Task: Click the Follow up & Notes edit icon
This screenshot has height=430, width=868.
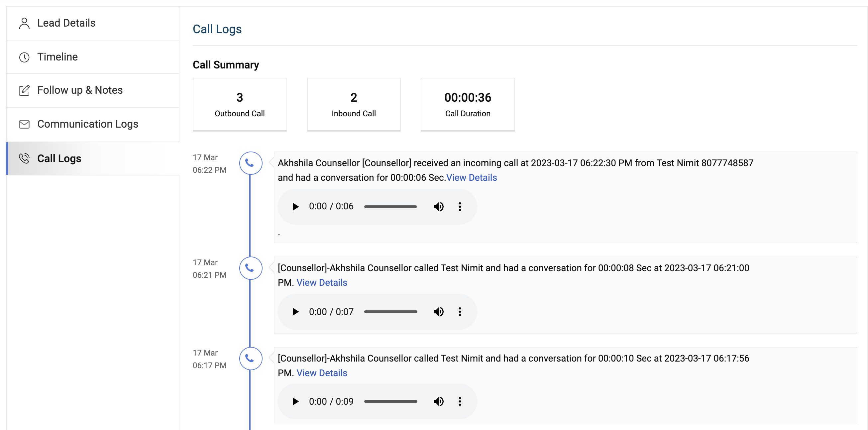Action: click(24, 90)
